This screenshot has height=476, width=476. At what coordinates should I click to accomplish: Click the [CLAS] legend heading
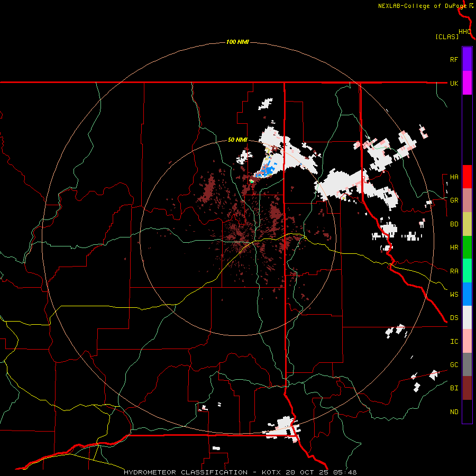coord(447,36)
